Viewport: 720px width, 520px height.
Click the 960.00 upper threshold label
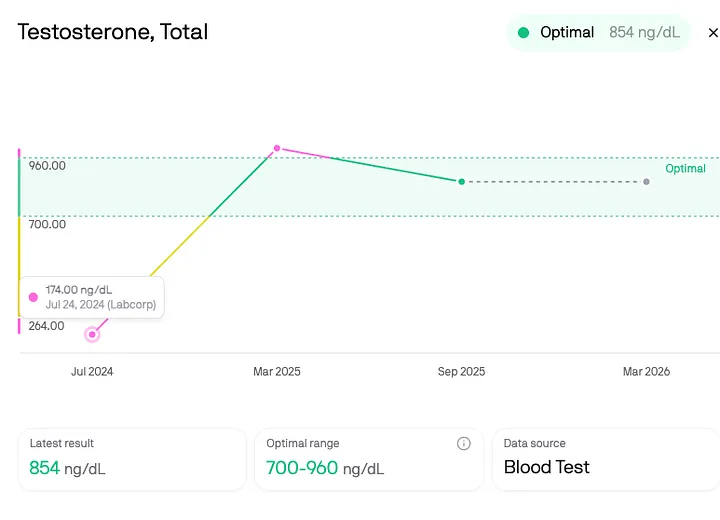point(47,166)
